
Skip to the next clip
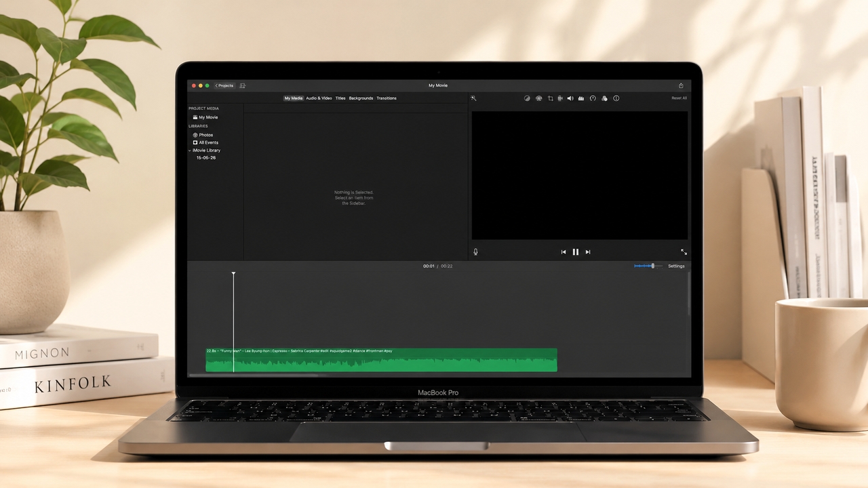click(588, 251)
